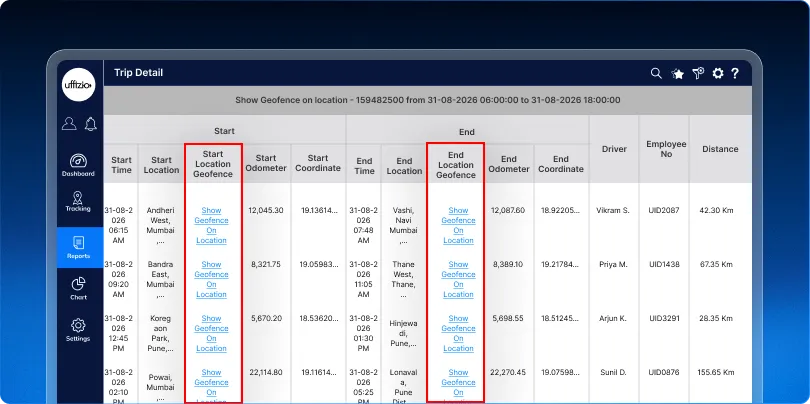Click the Start Odometer column header

[x=266, y=163]
